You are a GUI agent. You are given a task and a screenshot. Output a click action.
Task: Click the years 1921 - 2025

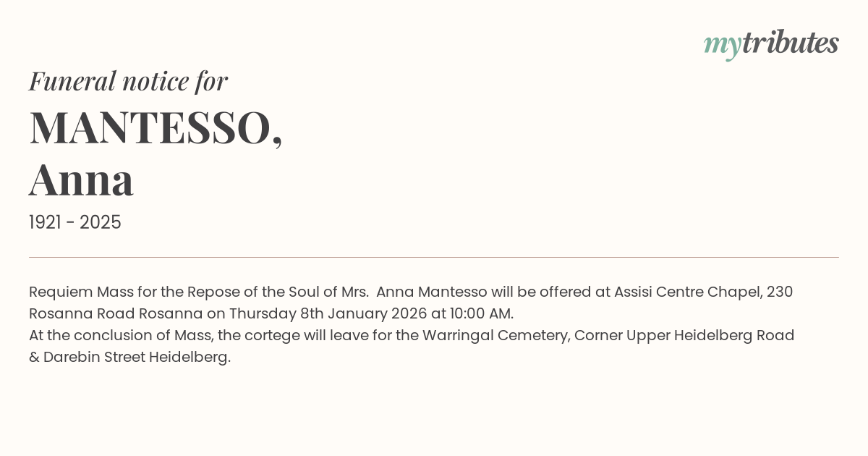tap(75, 222)
